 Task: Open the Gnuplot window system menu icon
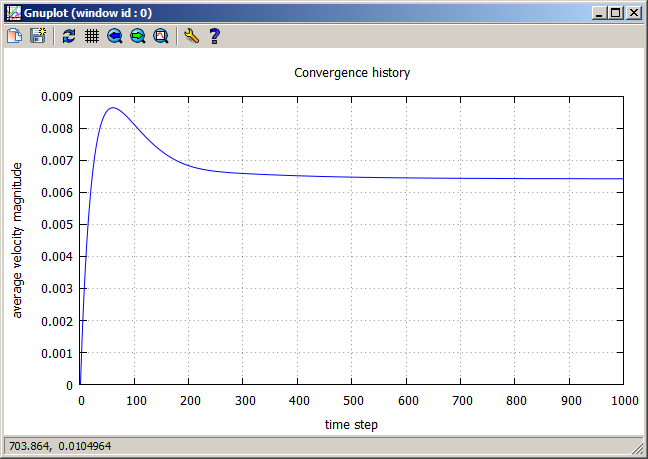pos(13,13)
